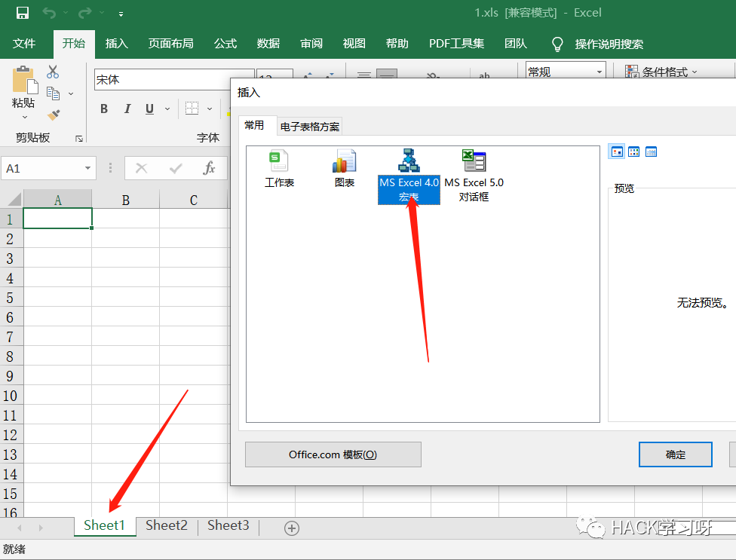Screen dimensions: 736x560
Task: Expand the 粘贴 options dropdown arrow
Action: [x=24, y=118]
